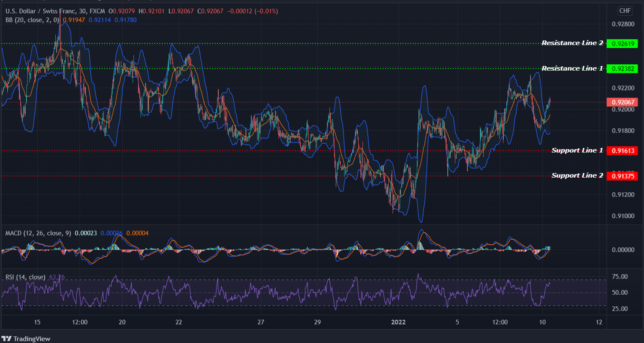Select the current price label 0.92067
This screenshot has height=343, width=644.
[624, 103]
